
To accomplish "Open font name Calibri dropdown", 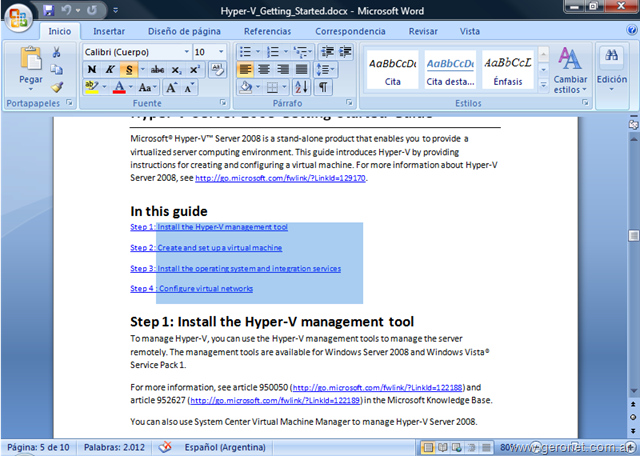I will 186,52.
